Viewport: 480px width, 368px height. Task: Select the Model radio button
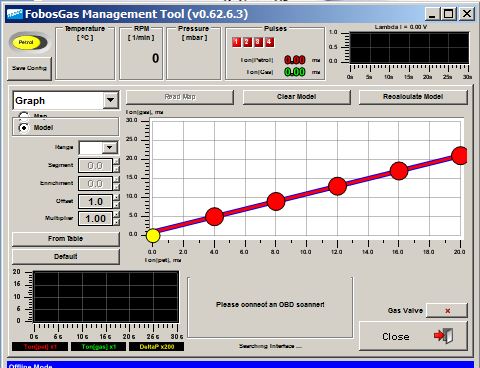coord(23,128)
